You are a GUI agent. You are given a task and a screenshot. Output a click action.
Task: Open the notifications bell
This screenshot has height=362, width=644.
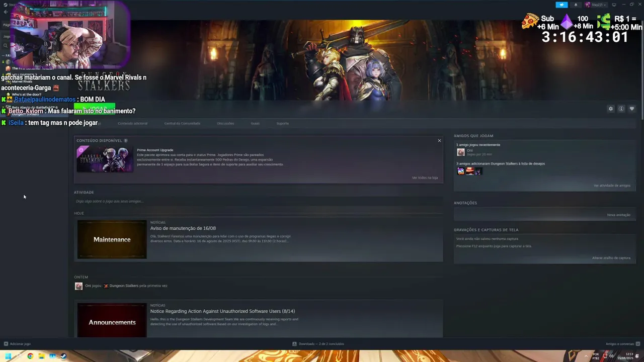point(576,5)
